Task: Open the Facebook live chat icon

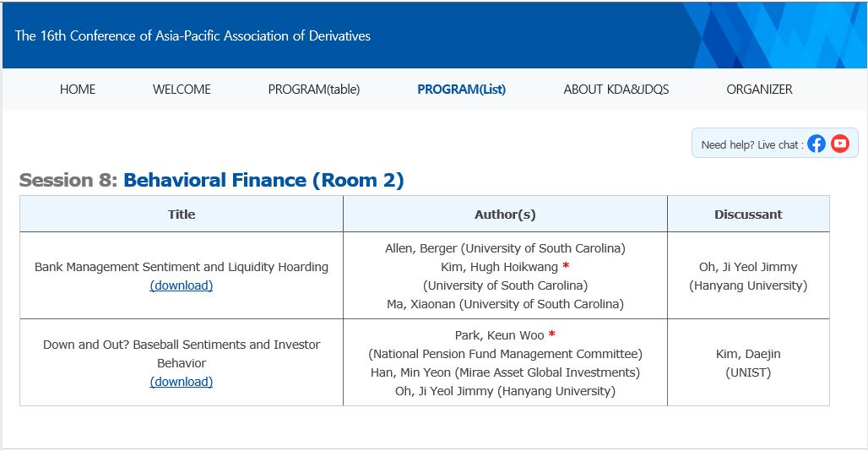Action: [816, 144]
